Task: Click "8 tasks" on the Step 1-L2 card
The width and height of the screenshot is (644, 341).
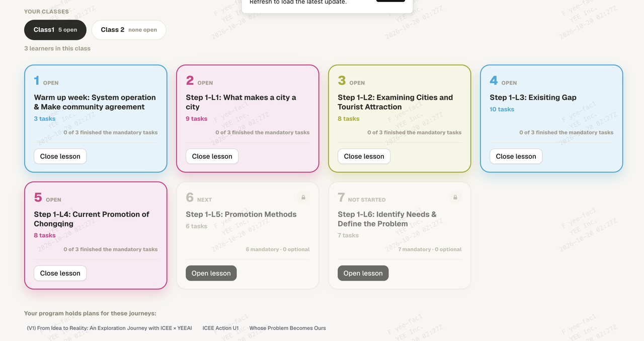Action: [x=349, y=119]
